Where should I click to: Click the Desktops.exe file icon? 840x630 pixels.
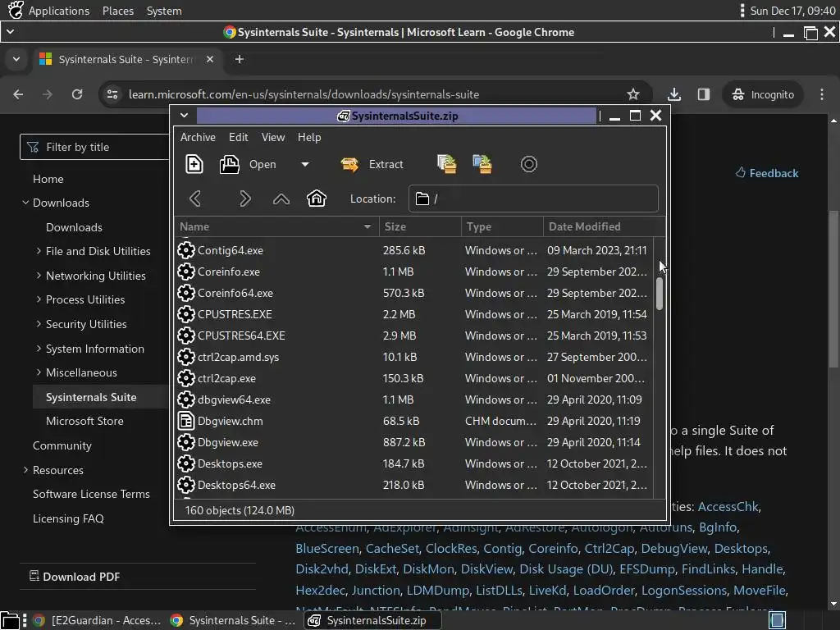186,463
